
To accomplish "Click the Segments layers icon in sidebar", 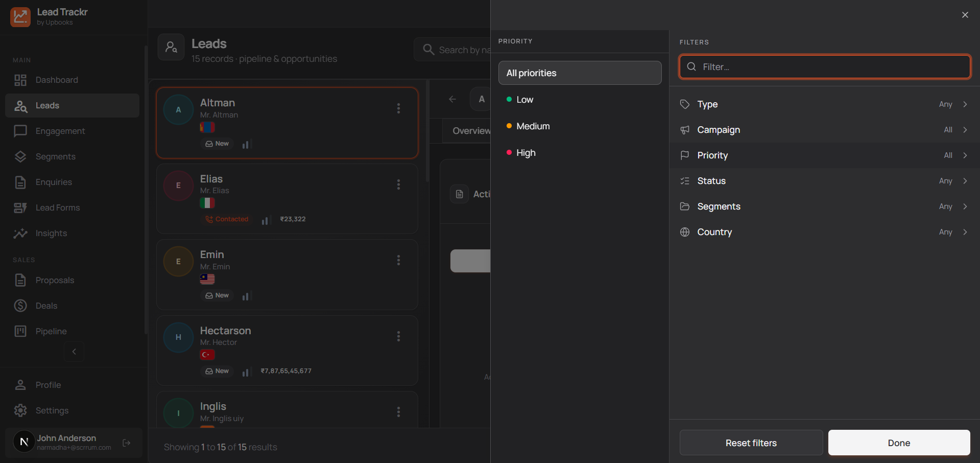I will [x=20, y=157].
